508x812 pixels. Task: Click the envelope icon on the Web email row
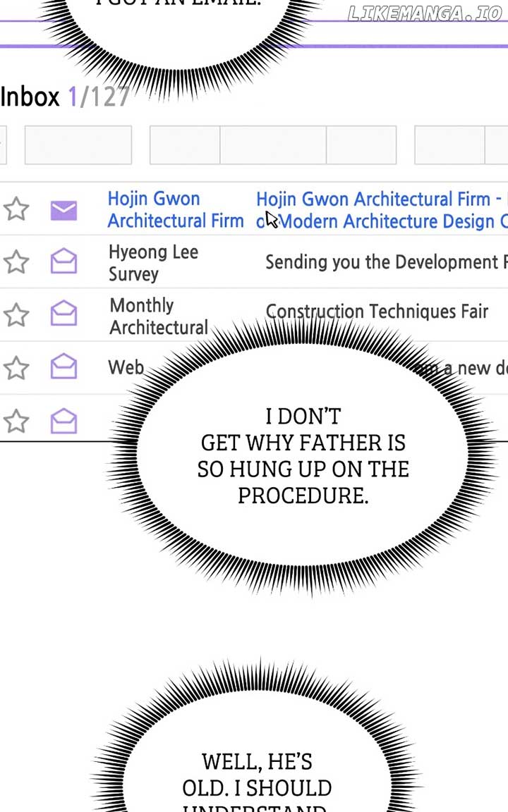(x=64, y=367)
